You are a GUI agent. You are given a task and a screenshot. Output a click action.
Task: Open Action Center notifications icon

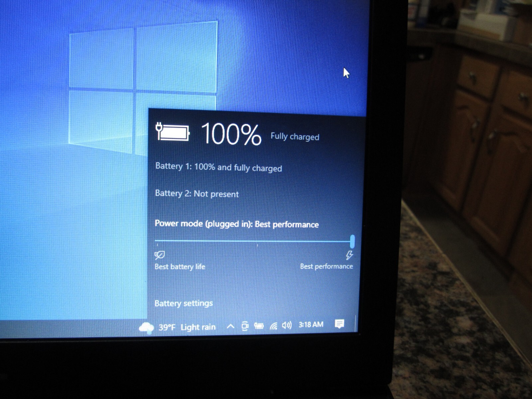pos(339,324)
